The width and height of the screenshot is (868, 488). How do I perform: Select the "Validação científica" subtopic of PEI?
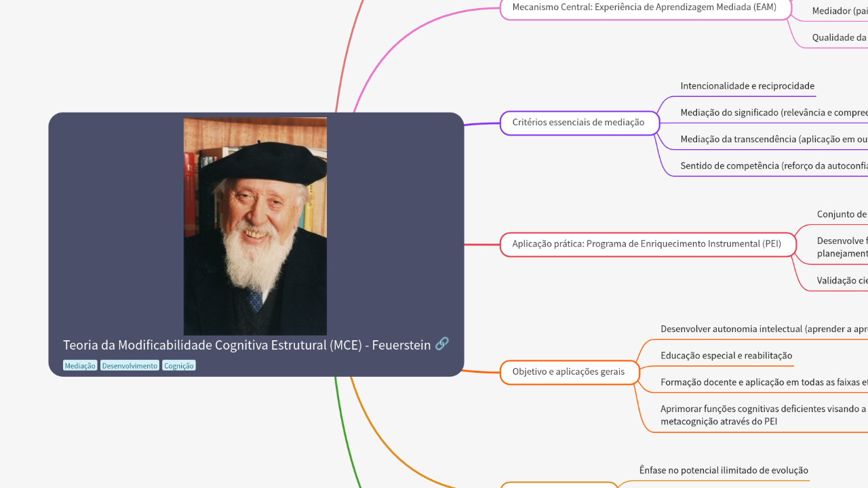click(841, 280)
